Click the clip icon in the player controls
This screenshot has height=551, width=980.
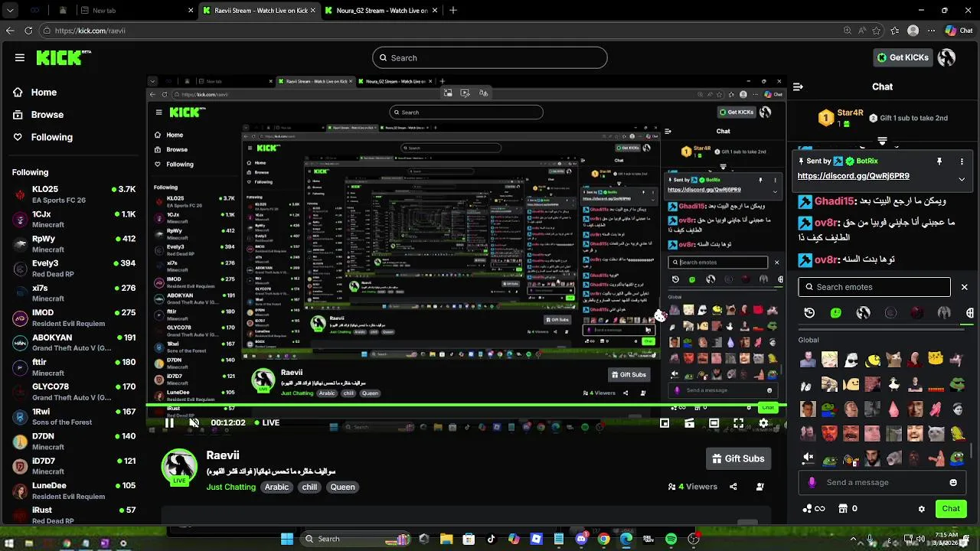click(689, 422)
